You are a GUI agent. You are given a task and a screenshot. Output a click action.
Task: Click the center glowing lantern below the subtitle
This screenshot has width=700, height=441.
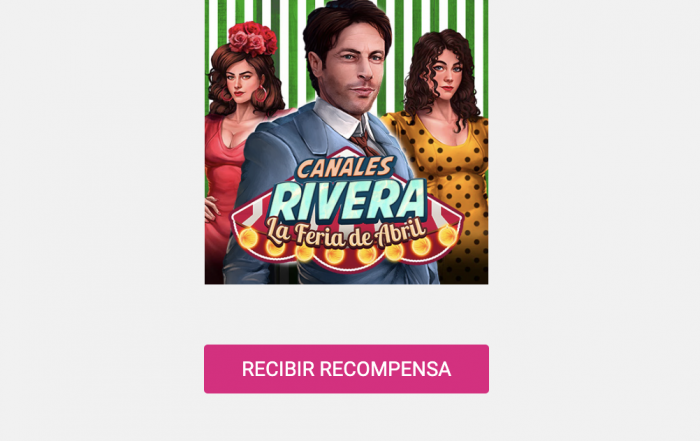click(334, 255)
